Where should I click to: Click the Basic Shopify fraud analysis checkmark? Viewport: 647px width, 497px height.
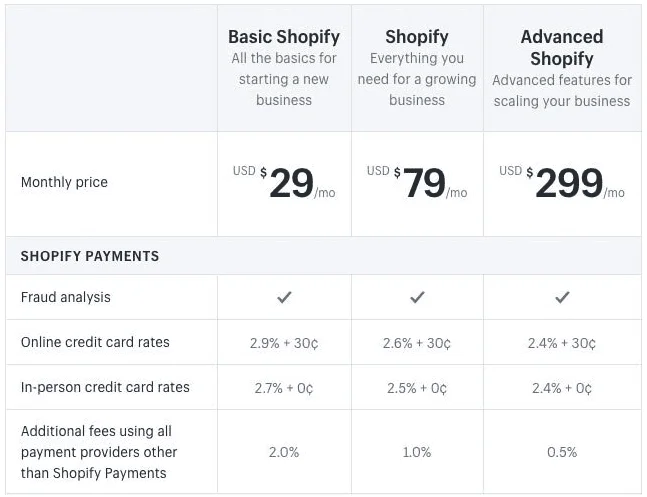284,297
